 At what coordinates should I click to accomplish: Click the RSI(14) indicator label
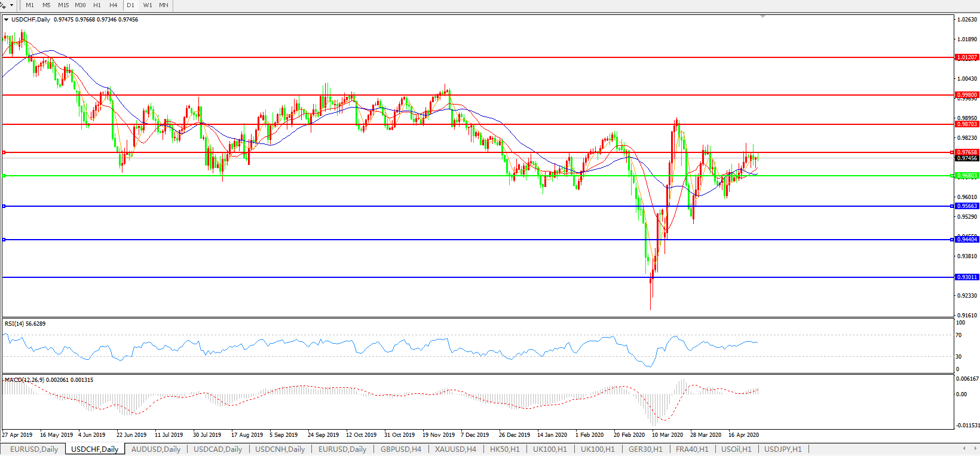[24, 324]
